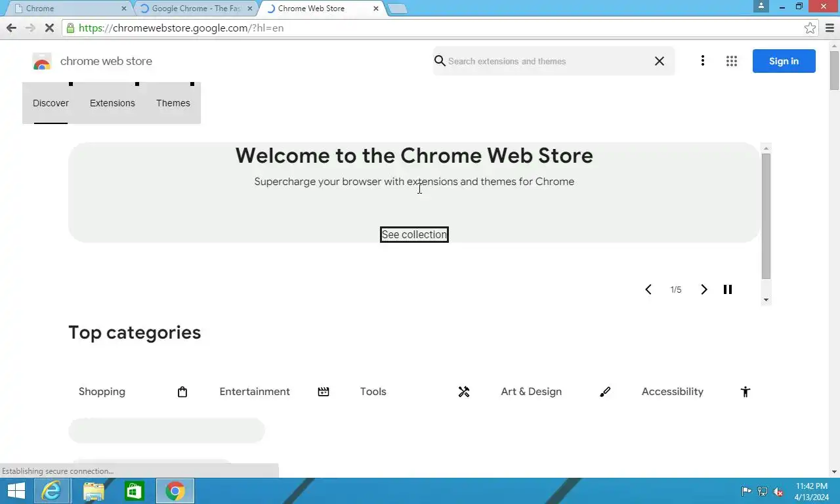
Task: Click the search magnifier icon
Action: [x=440, y=61]
